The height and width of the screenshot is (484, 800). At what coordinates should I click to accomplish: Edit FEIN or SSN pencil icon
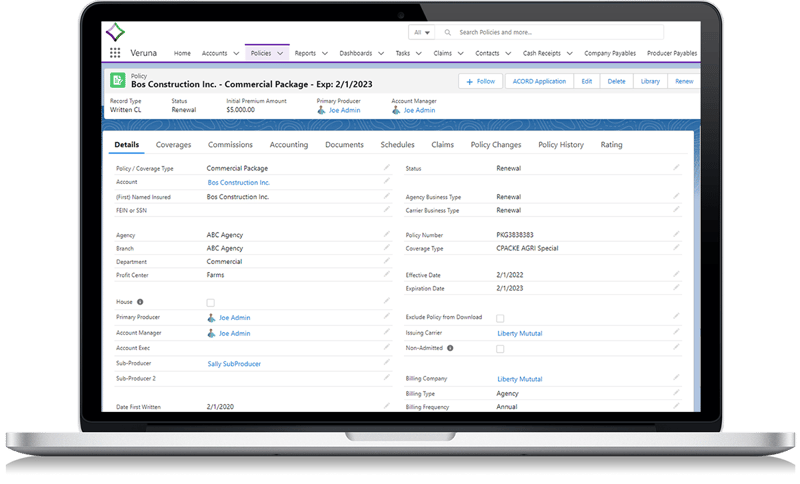coord(387,209)
